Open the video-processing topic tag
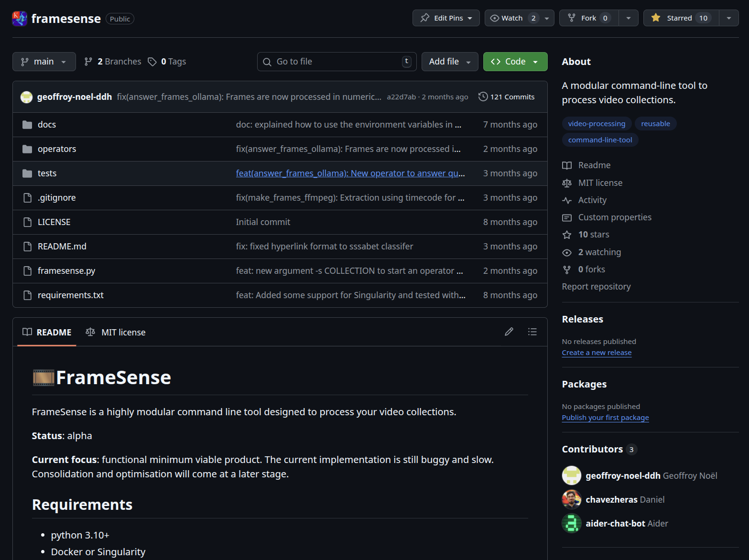Screen dimensions: 749x560 [596, 124]
